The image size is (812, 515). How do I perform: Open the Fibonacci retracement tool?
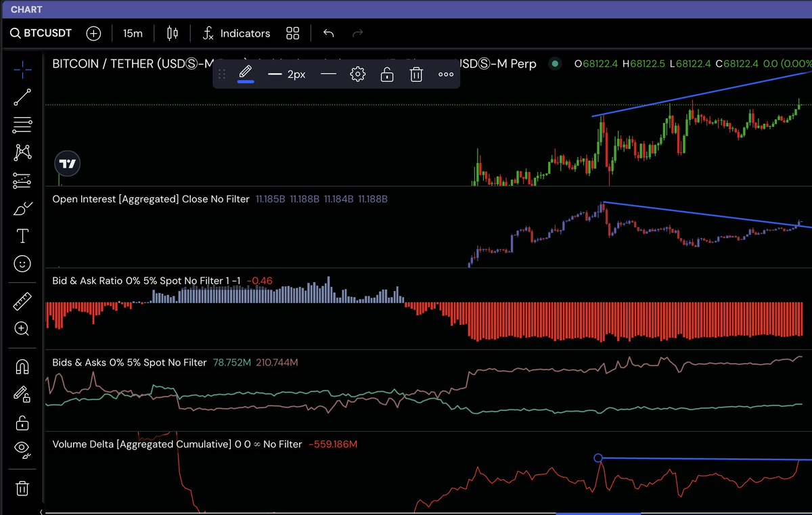22,125
